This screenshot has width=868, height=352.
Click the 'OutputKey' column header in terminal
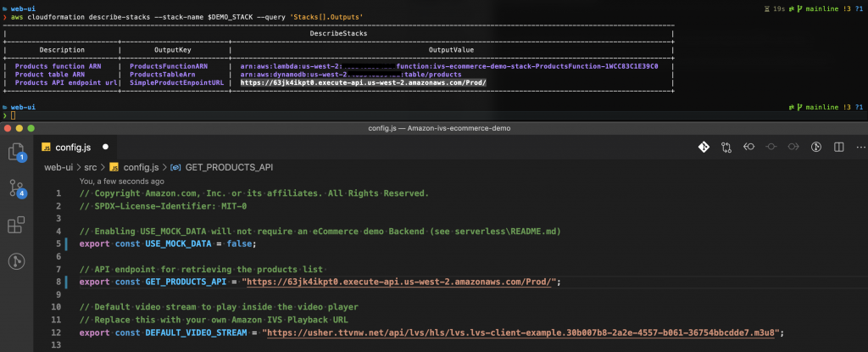coord(172,50)
